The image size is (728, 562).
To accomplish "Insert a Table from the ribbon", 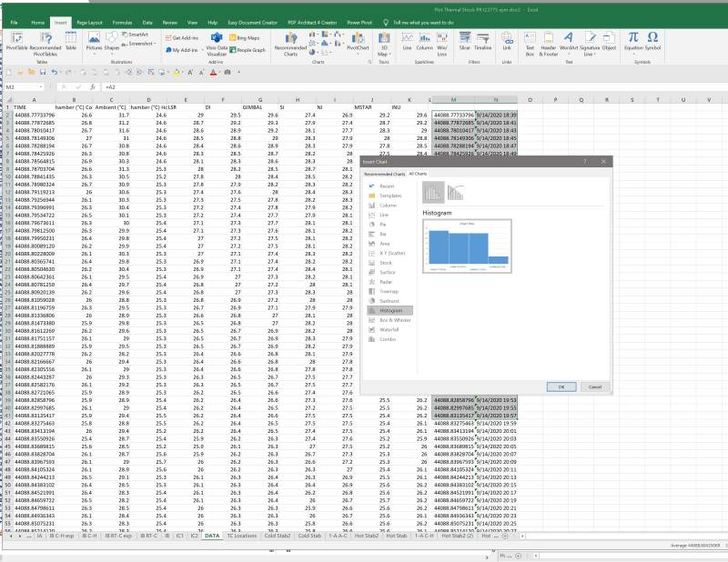I will 71,41.
